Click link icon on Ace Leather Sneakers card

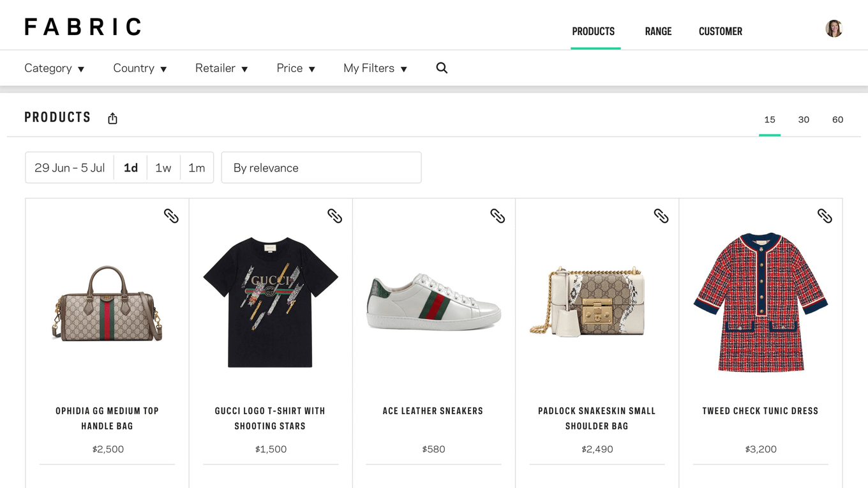tap(498, 216)
